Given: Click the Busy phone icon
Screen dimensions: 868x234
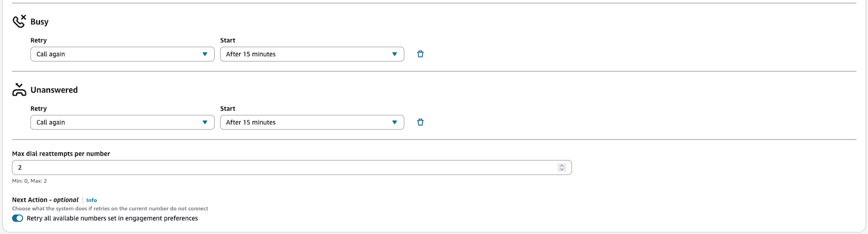Looking at the screenshot, I should click(19, 21).
